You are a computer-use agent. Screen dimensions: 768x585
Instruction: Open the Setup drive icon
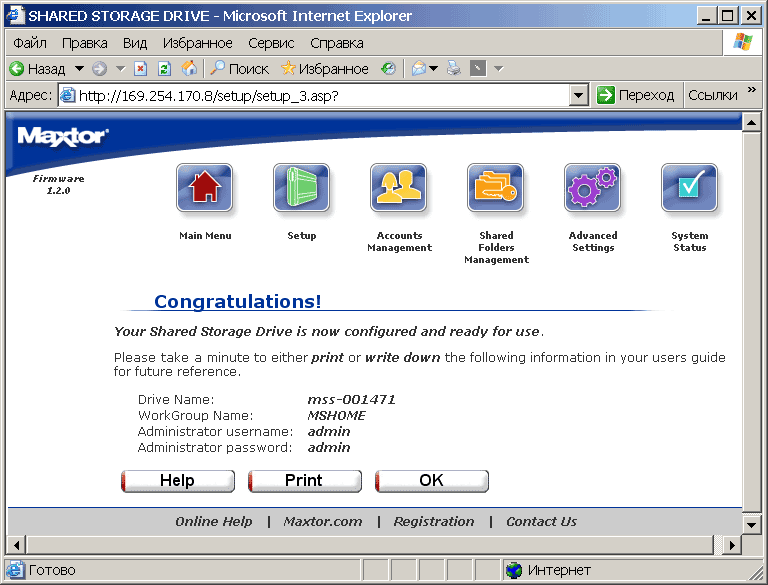301,188
